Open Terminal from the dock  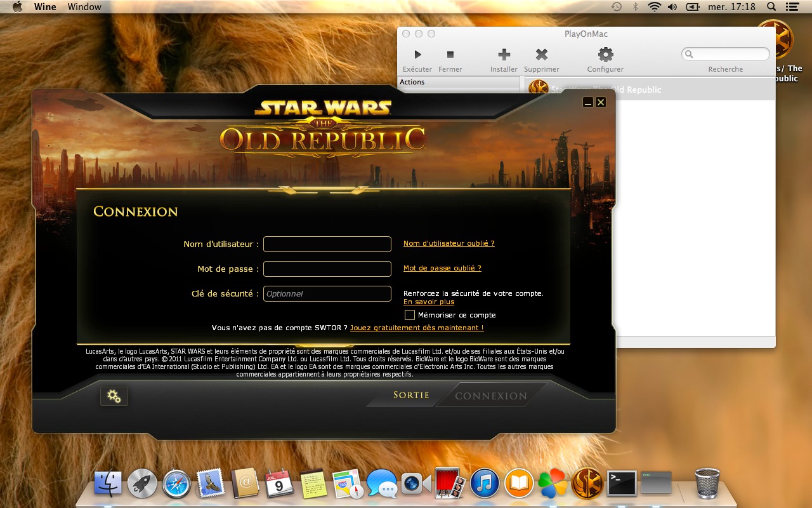click(622, 484)
